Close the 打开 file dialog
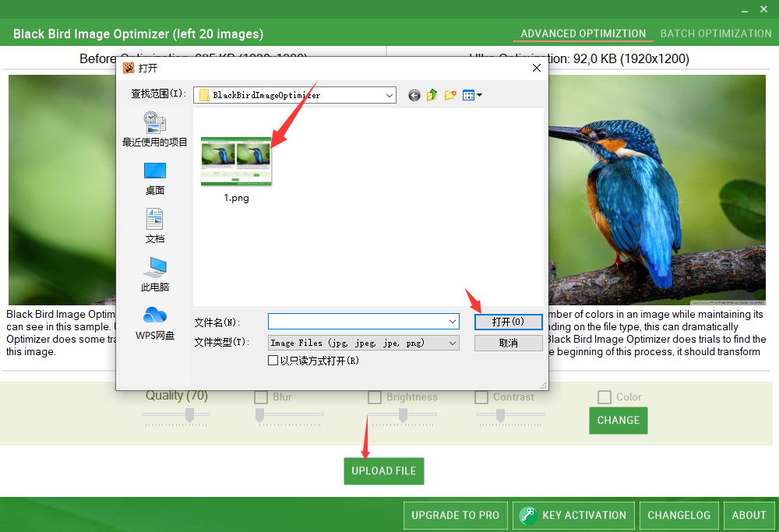 (537, 68)
